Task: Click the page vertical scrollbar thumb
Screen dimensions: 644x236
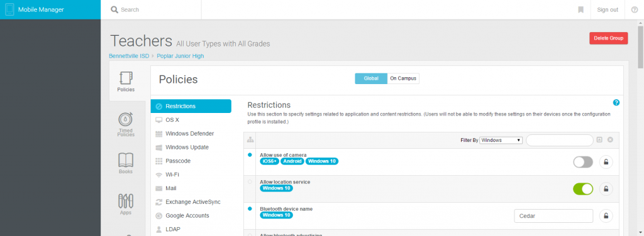Action: coord(640,46)
